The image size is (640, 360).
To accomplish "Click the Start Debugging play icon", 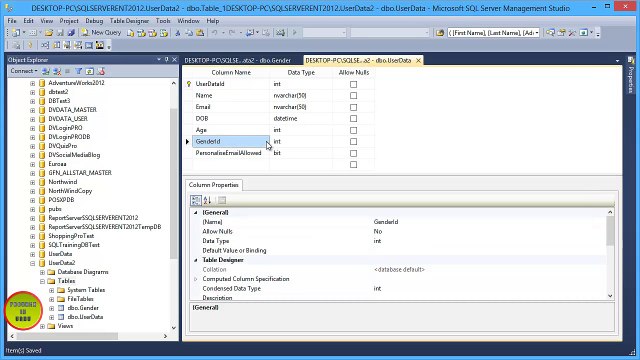I will (295, 33).
